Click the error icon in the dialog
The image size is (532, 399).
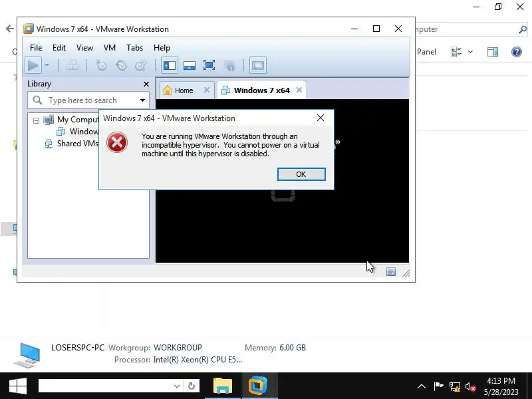pyautogui.click(x=117, y=142)
